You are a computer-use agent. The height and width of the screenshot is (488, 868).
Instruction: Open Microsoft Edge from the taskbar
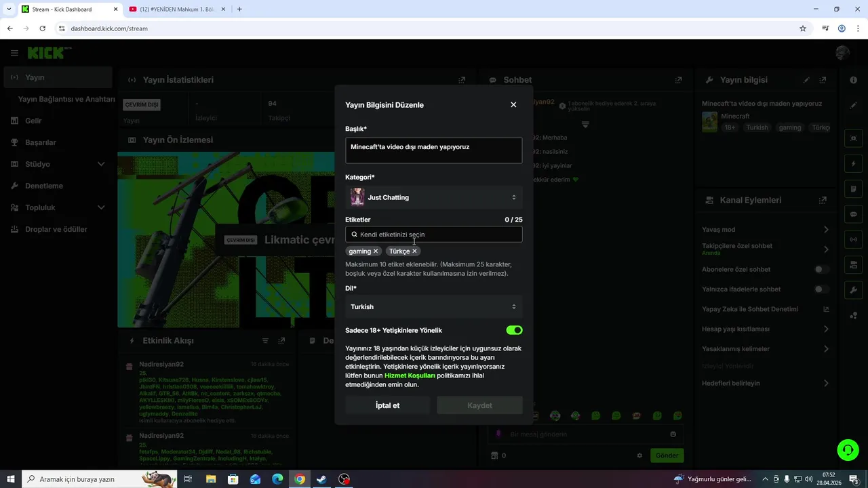pos(277,479)
